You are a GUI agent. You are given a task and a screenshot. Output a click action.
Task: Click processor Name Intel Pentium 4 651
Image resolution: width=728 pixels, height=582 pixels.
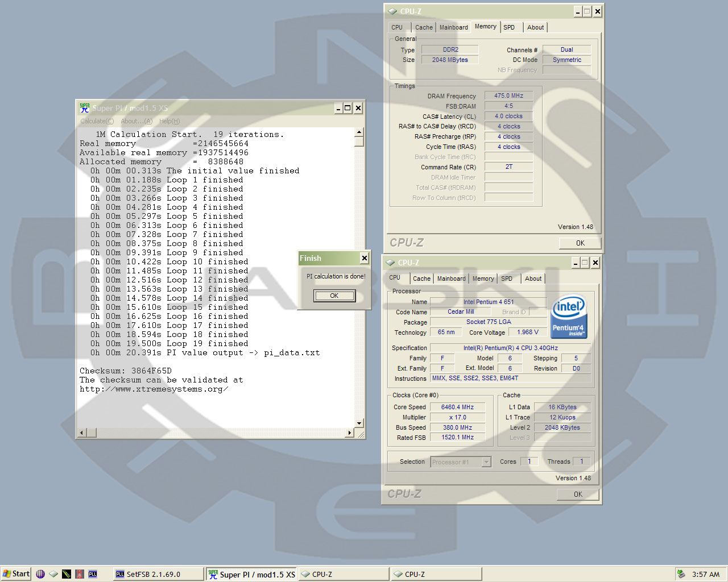click(488, 302)
